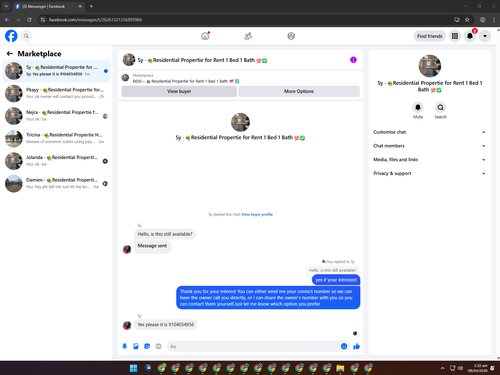Open the conversation with Damien
The image size is (500, 375).
[56, 183]
